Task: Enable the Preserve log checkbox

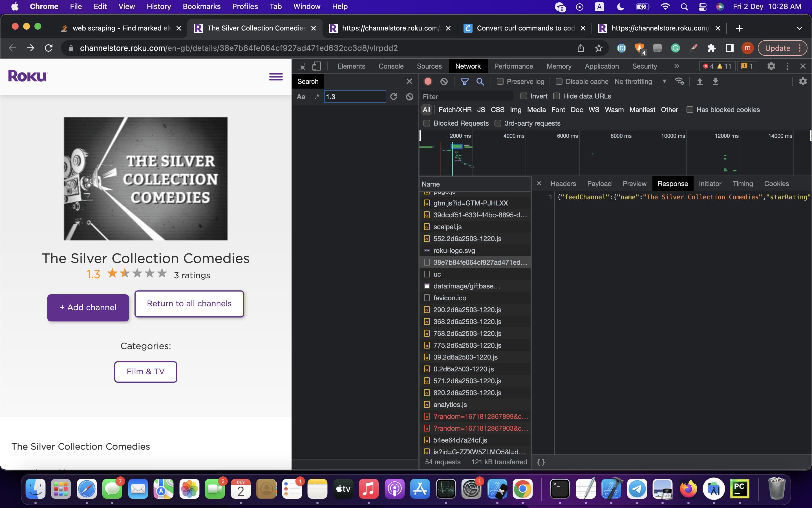Action: [x=500, y=81]
